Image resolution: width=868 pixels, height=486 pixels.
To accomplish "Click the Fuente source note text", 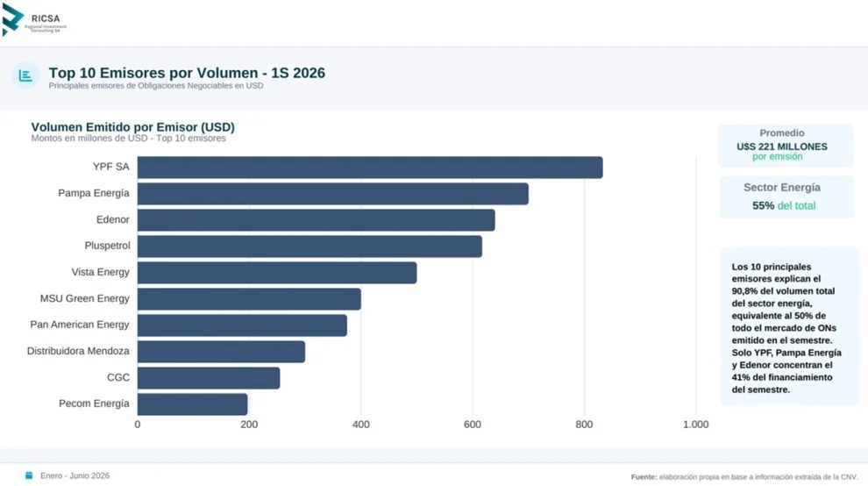I will (744, 476).
